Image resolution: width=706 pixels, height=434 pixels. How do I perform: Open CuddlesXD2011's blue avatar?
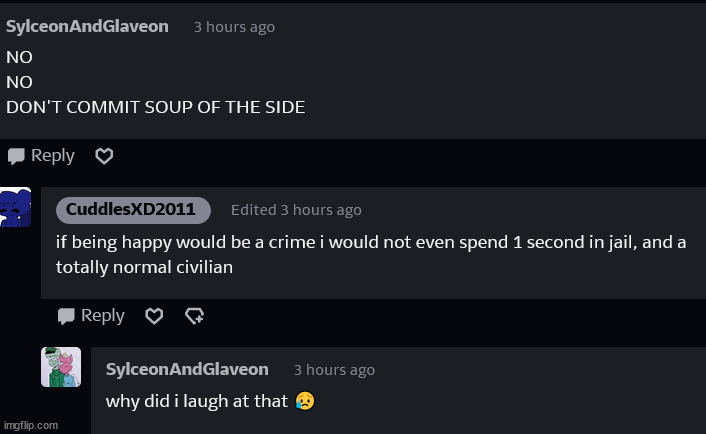pos(16,207)
